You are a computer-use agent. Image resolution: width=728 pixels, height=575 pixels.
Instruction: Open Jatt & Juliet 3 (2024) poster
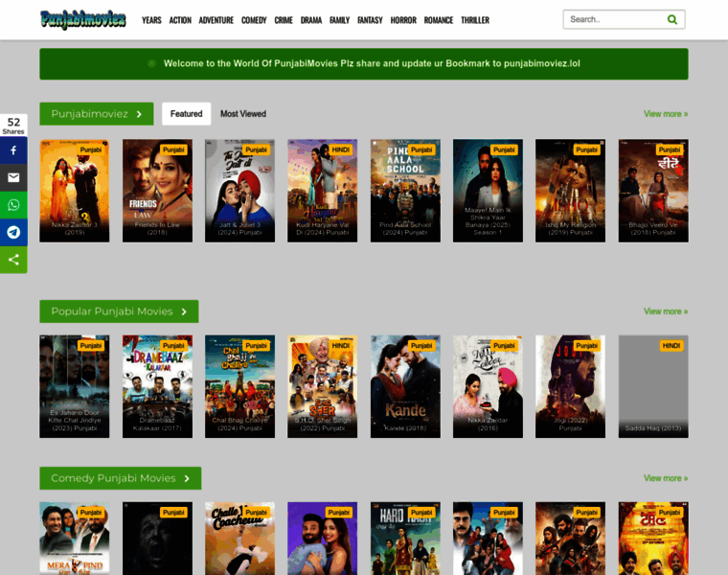pyautogui.click(x=240, y=191)
